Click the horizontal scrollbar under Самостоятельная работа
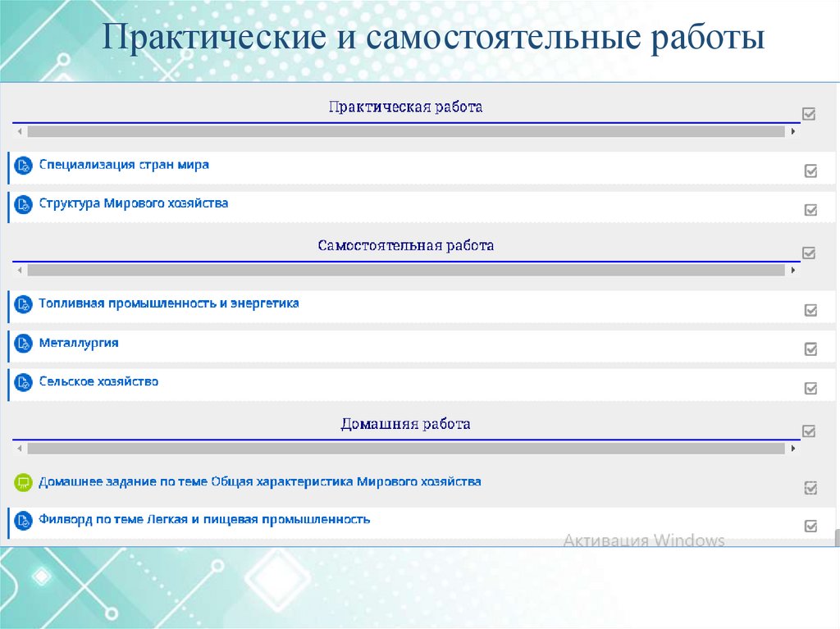Viewport: 840px width, 629px height. click(406, 270)
